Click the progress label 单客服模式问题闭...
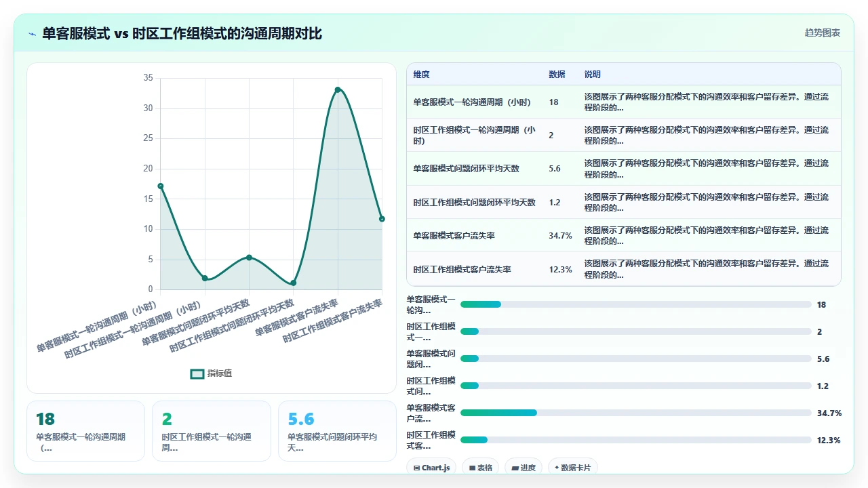This screenshot has width=868, height=488. click(431, 359)
